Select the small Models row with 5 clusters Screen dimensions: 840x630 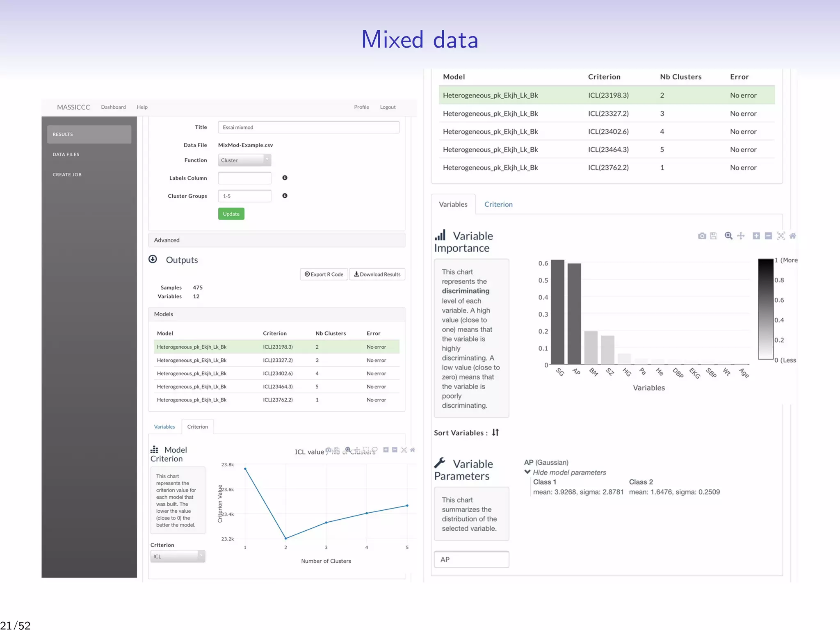tap(277, 386)
